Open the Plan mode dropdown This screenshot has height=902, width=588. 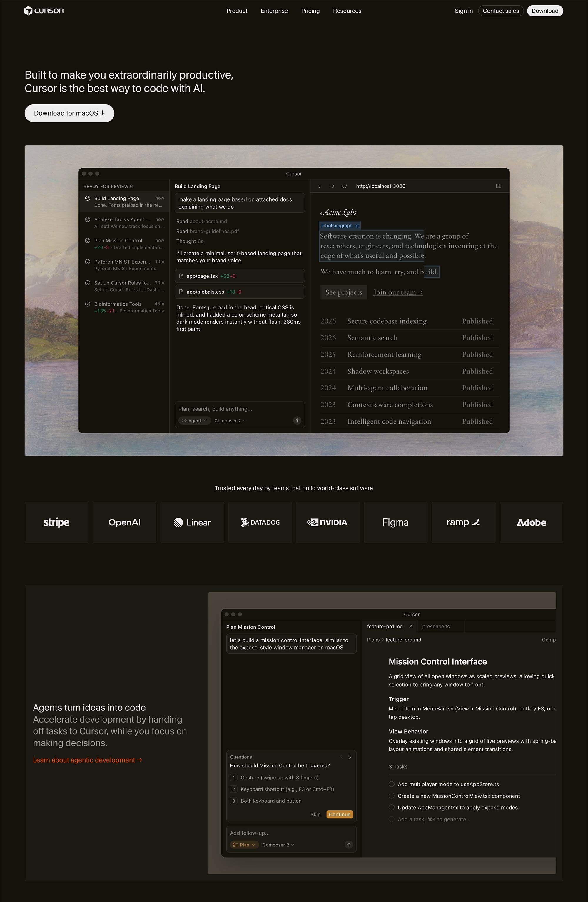pos(245,844)
